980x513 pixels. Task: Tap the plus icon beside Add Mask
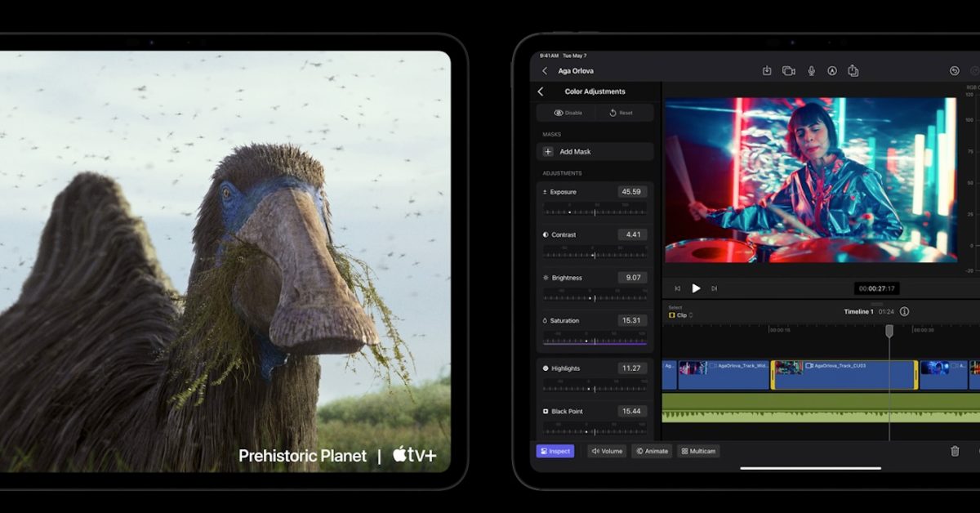click(x=548, y=152)
